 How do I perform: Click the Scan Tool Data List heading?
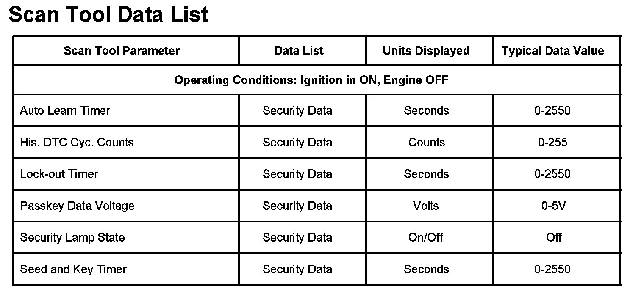(108, 14)
